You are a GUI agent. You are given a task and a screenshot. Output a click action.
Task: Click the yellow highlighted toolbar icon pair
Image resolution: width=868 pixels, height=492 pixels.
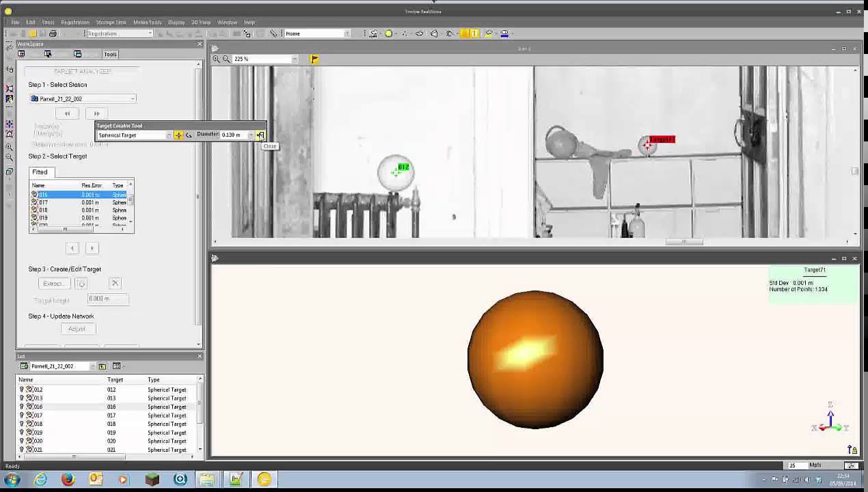469,33
